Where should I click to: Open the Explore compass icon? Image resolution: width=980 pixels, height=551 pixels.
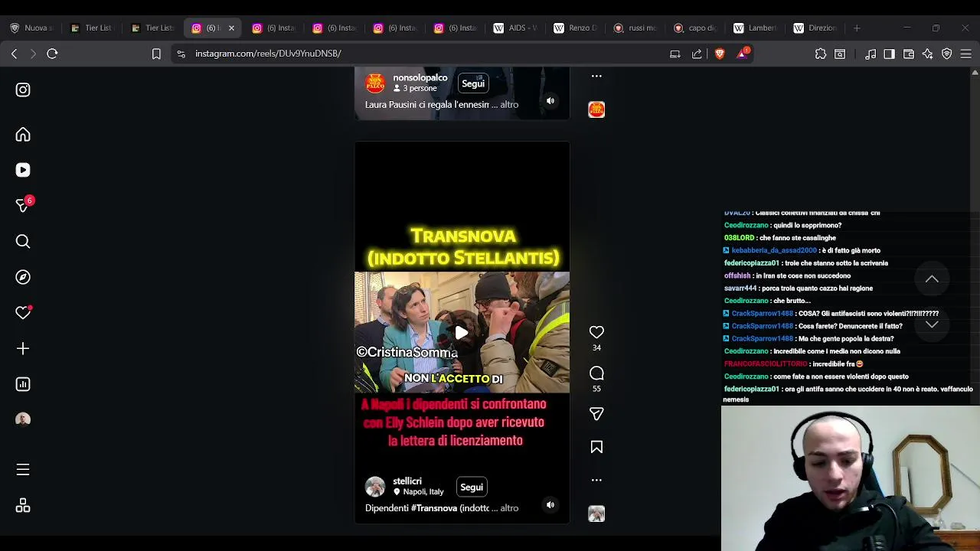point(23,277)
